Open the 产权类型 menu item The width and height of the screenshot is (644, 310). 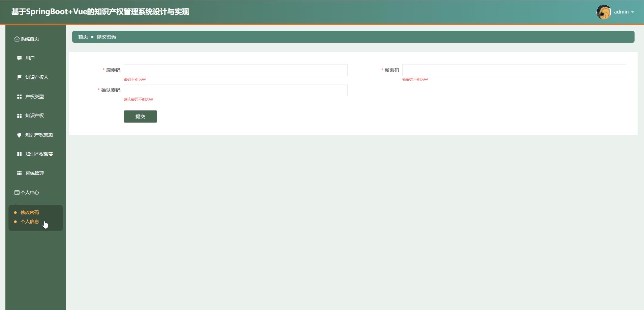pos(36,97)
